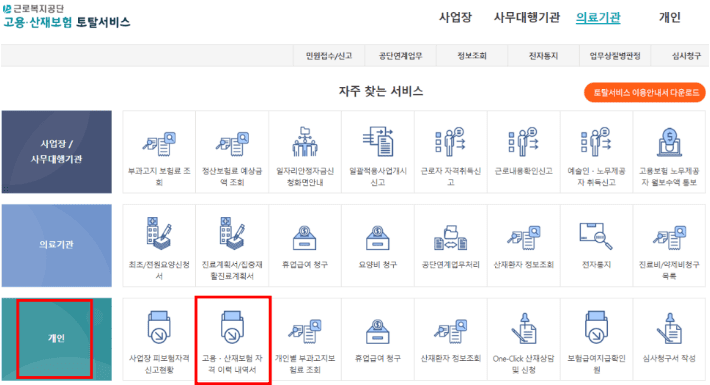Select 의료기관 category panel
The image size is (710, 385).
coord(57,245)
